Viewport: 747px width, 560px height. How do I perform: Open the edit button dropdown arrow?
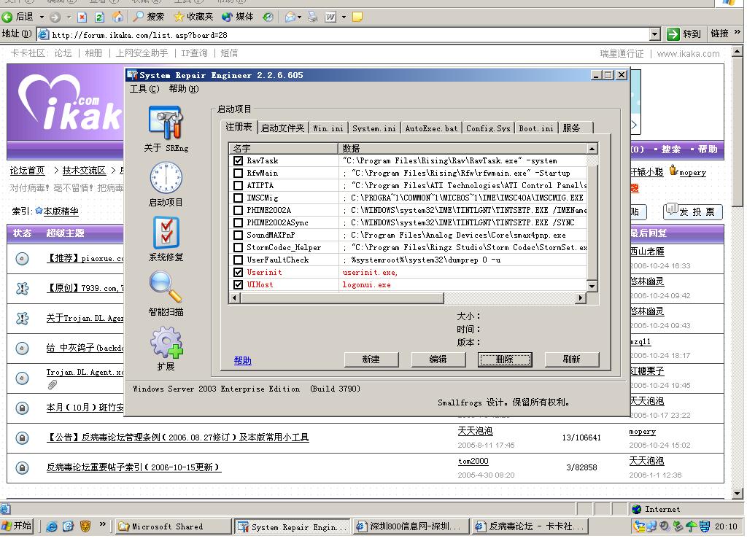coord(344,17)
